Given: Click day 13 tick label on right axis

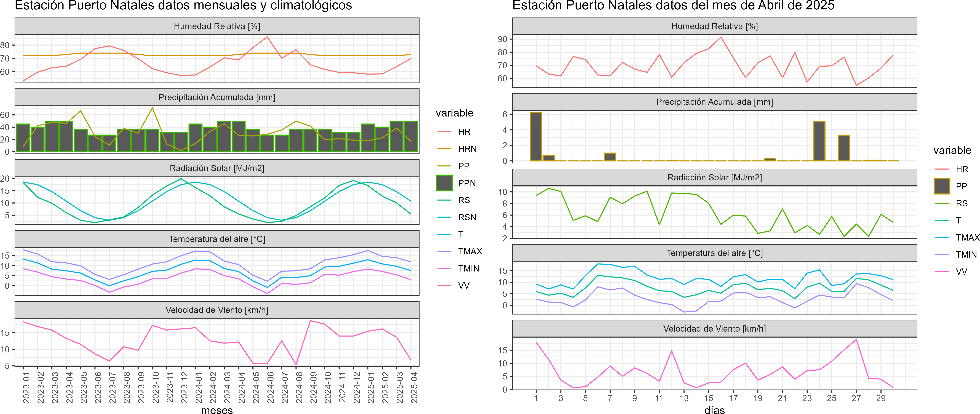Looking at the screenshot, I should 684,398.
